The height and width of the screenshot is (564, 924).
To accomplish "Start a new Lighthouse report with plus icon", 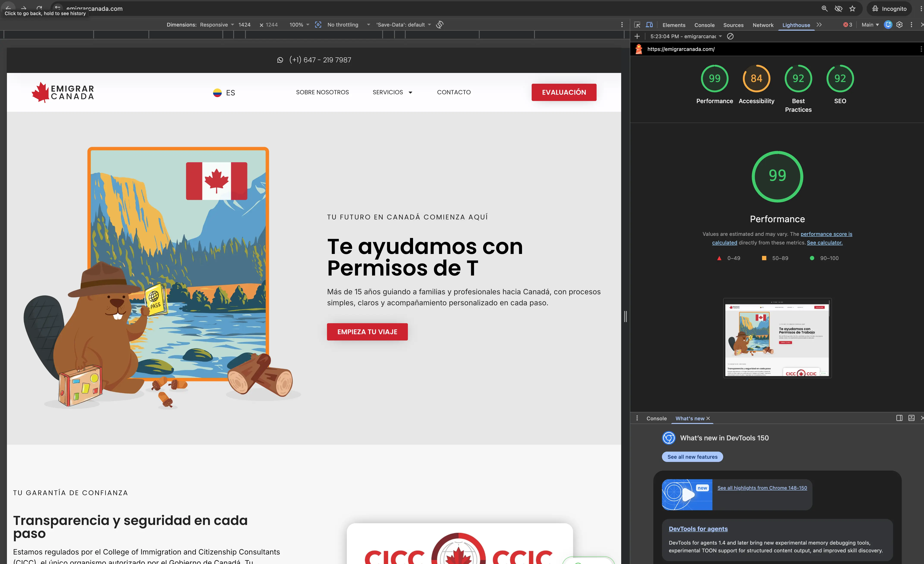I will [x=637, y=36].
